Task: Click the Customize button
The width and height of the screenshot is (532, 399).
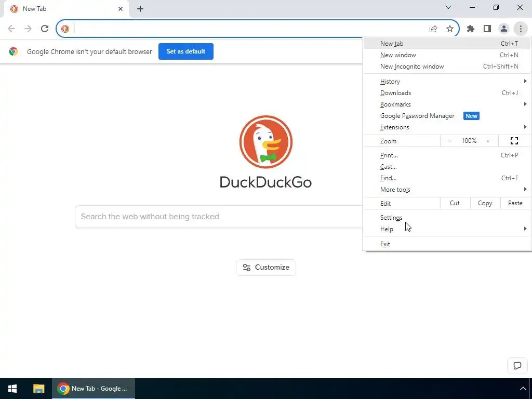Action: pyautogui.click(x=266, y=268)
